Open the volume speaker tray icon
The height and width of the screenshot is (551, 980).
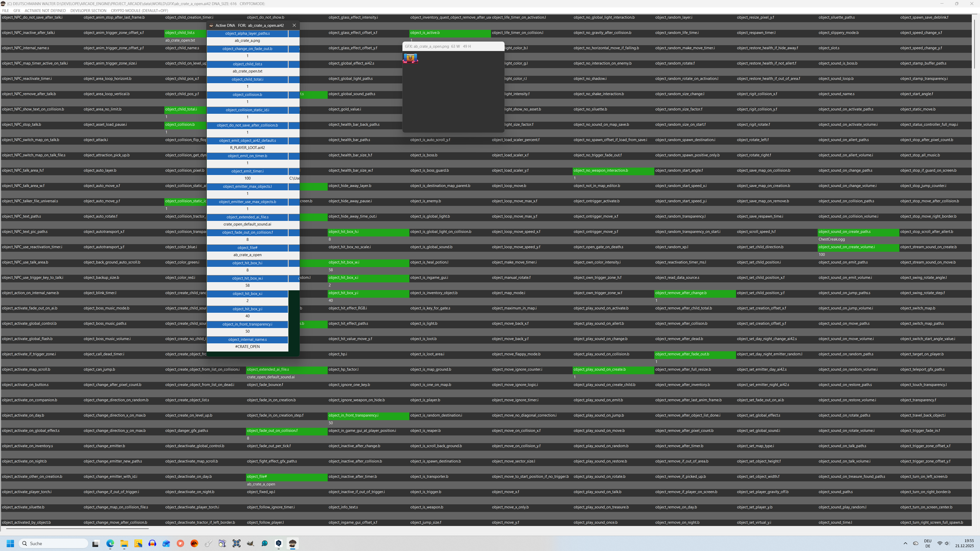947,543
